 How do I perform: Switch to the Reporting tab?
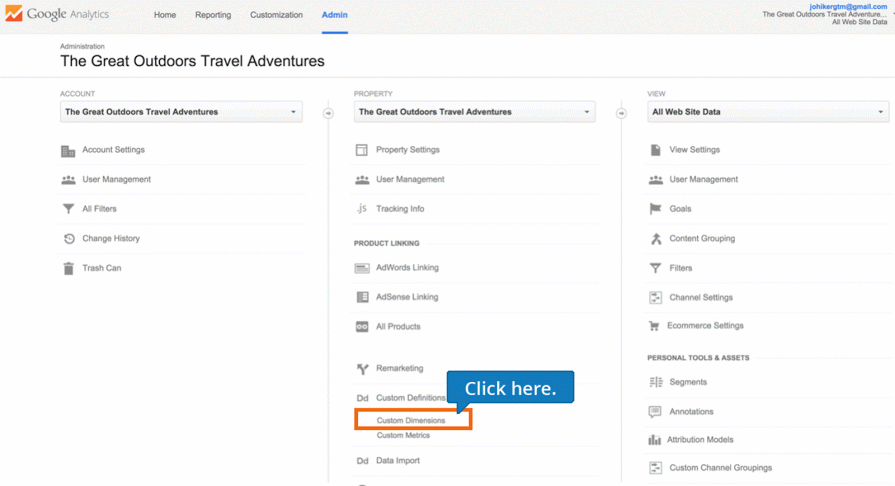coord(213,15)
